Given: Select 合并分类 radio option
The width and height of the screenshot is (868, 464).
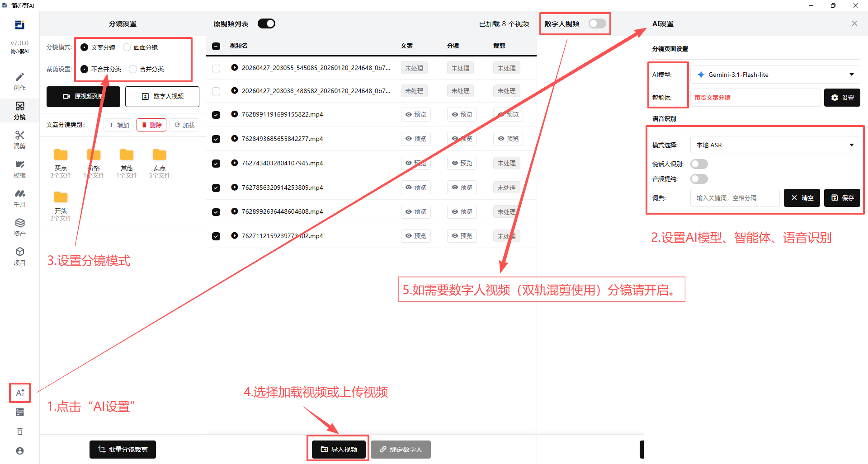Looking at the screenshot, I should pyautogui.click(x=133, y=69).
